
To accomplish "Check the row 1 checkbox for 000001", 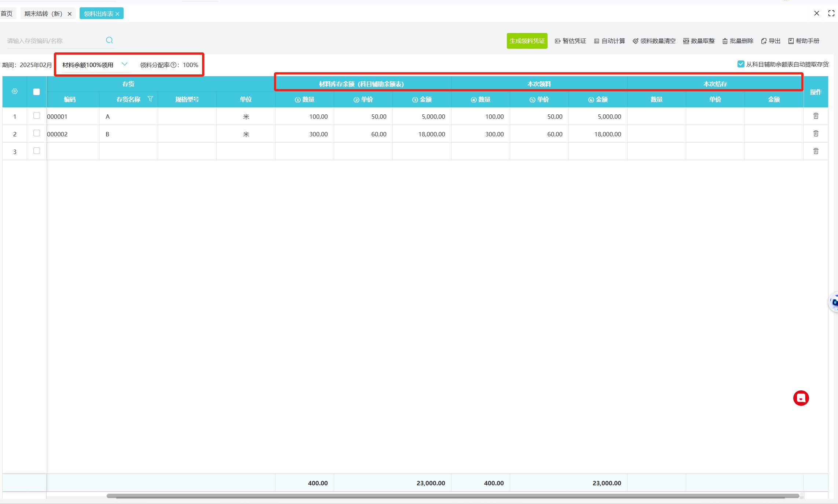I will point(37,116).
